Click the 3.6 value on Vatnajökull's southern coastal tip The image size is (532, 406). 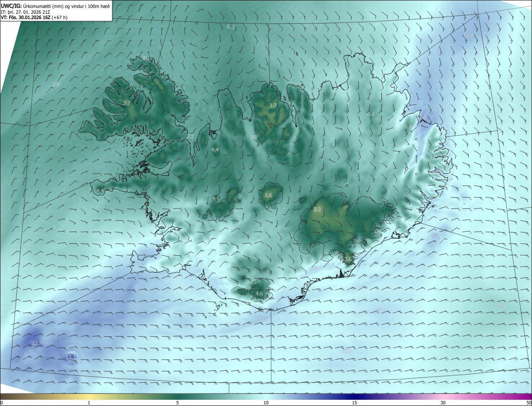[348, 259]
